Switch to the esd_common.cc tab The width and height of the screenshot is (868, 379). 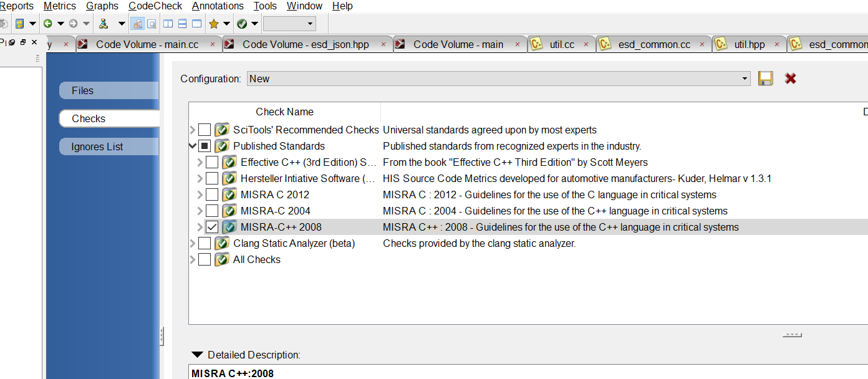click(654, 44)
